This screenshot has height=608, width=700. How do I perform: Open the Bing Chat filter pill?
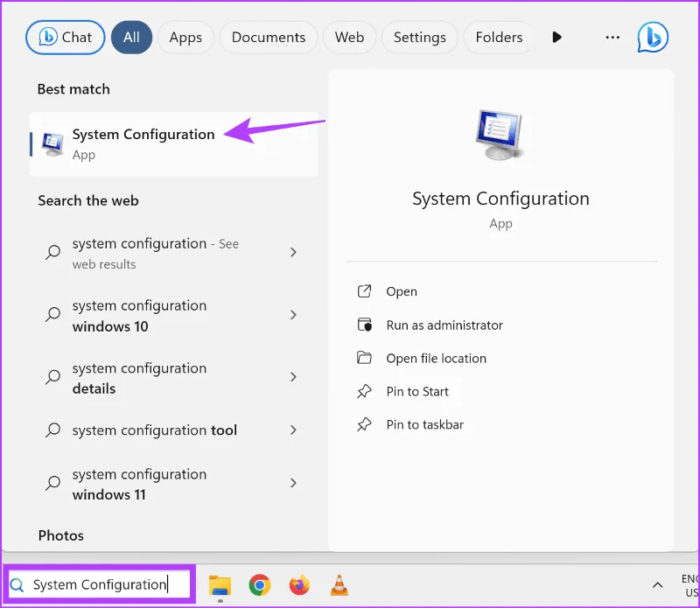(x=65, y=38)
